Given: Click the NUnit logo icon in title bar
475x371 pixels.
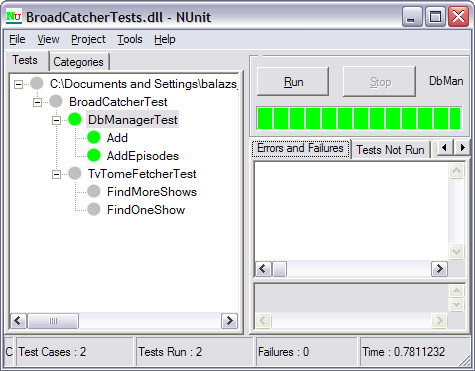Looking at the screenshot, I should coord(14,16).
